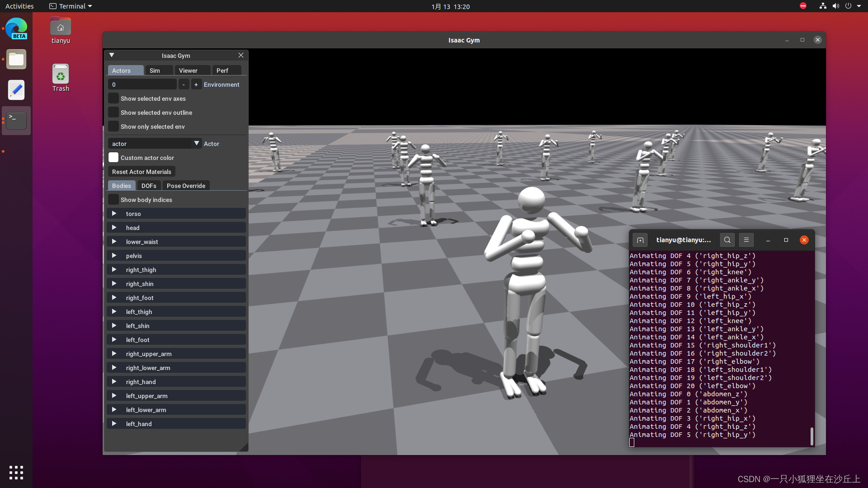Toggle Show selected env outline checkbox
868x488 pixels.
pos(113,113)
